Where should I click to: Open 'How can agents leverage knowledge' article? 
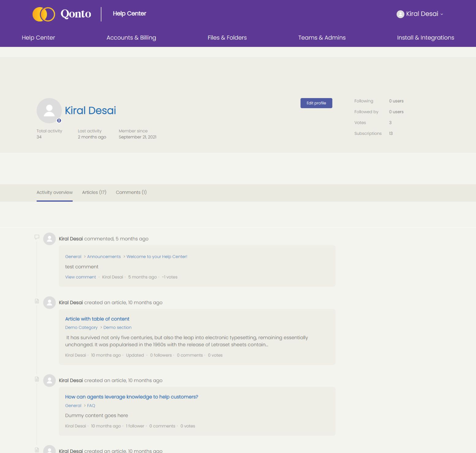tap(131, 397)
